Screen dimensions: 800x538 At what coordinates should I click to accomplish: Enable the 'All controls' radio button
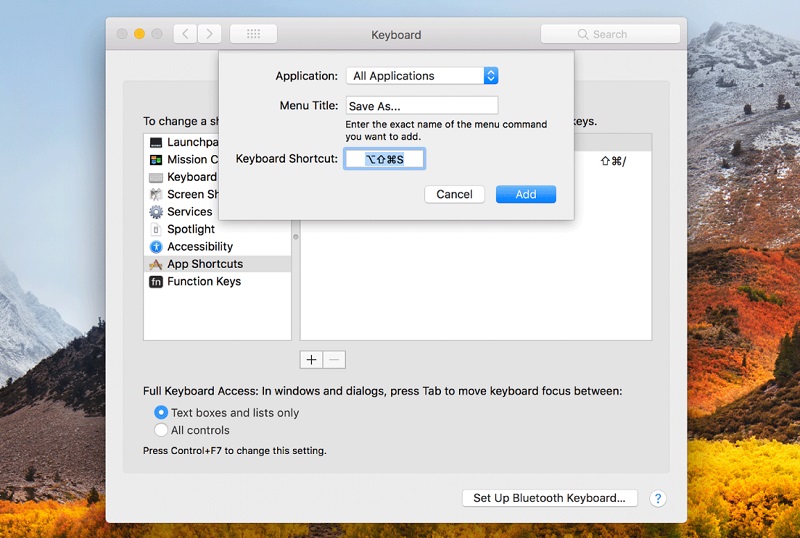pos(161,430)
